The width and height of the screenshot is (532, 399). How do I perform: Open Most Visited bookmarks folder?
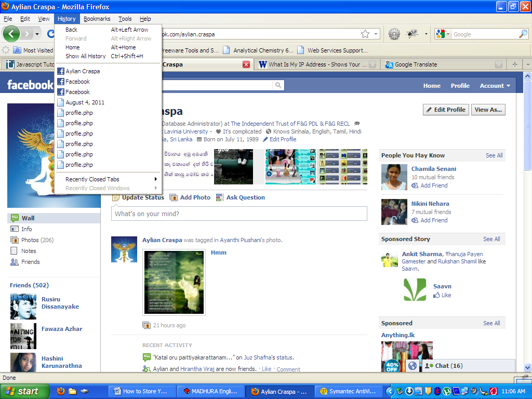(33, 50)
